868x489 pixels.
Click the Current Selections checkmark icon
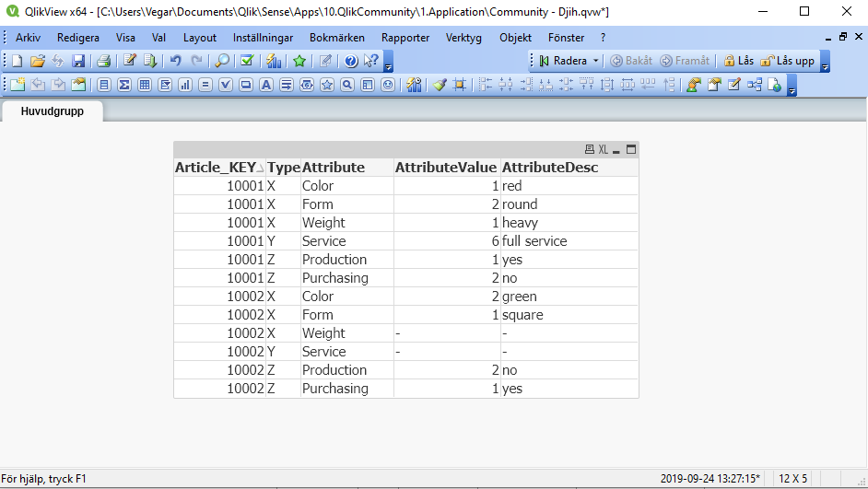tap(247, 61)
